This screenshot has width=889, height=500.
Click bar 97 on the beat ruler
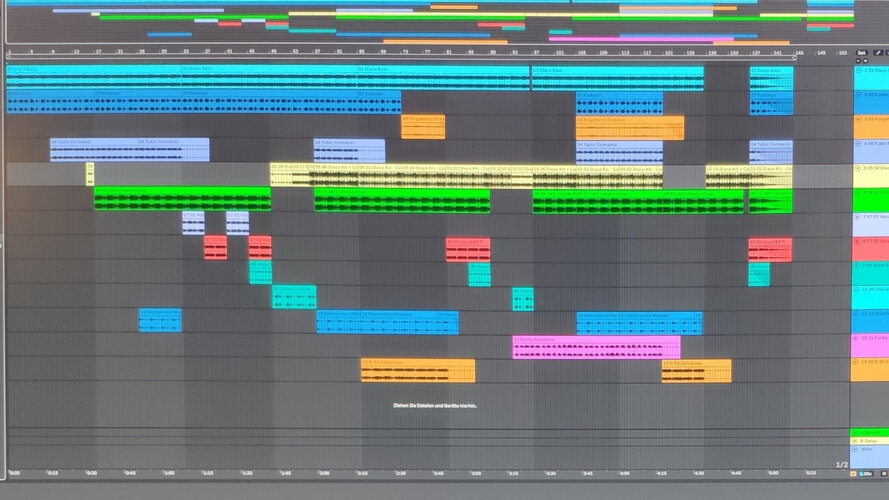tap(536, 53)
